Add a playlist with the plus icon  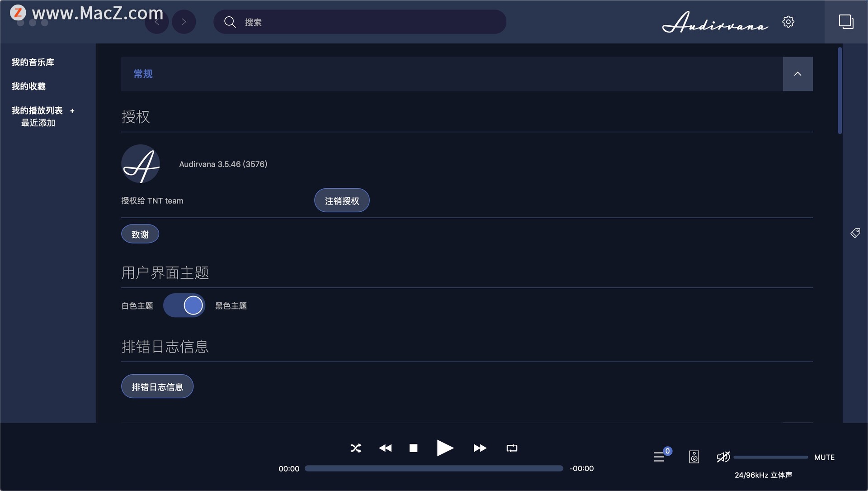[72, 111]
